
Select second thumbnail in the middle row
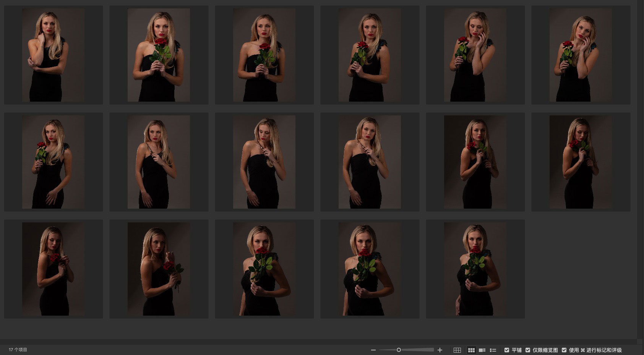(159, 162)
